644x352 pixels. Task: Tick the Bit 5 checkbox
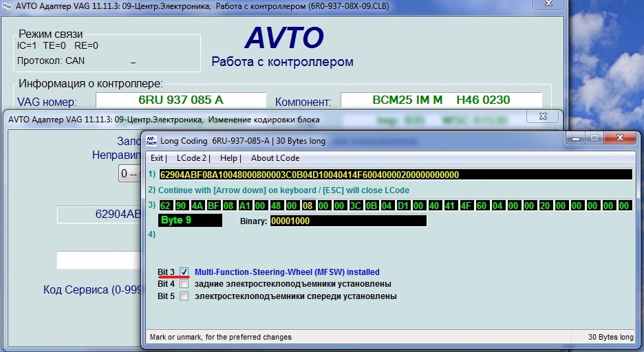pyautogui.click(x=184, y=296)
